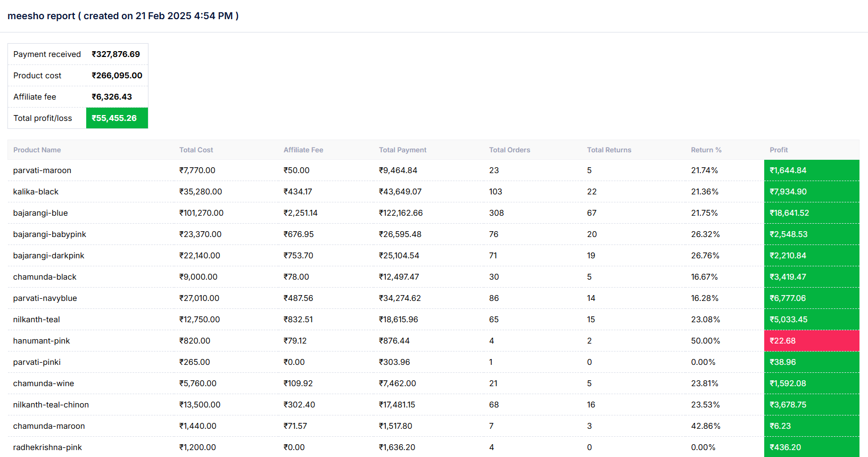Click the Product Name column header
This screenshot has height=457, width=868.
tap(37, 150)
